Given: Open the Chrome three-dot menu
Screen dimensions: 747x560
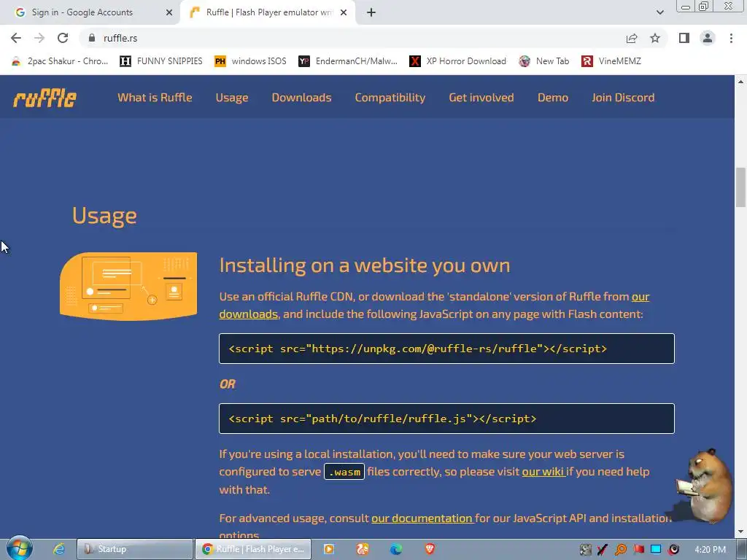Looking at the screenshot, I should 731,38.
